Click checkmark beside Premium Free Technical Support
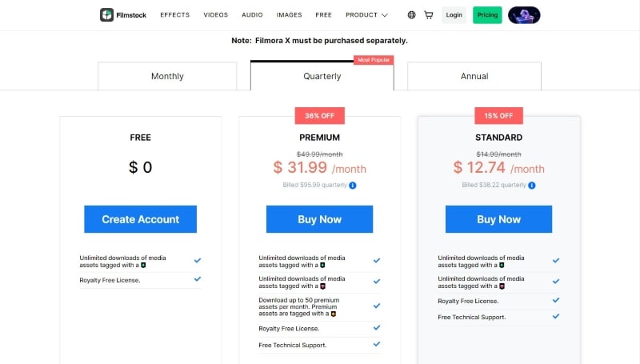Viewport: 640px width, 364px height. [x=377, y=345]
